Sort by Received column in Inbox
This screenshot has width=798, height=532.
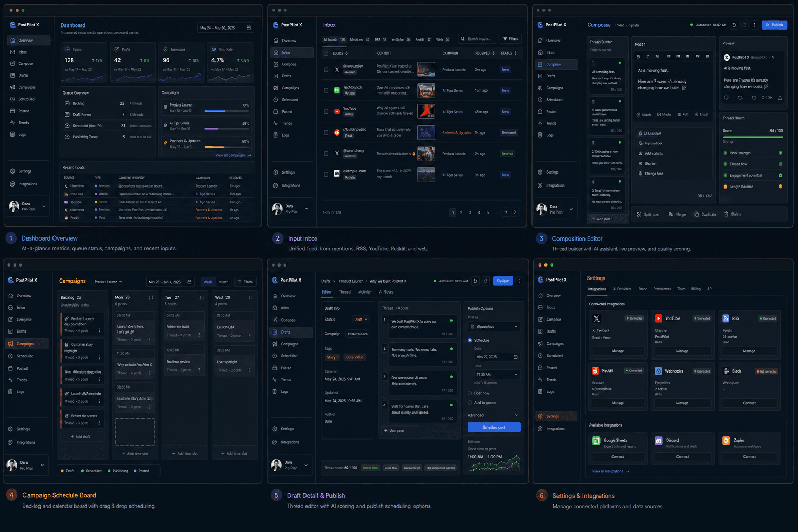[x=484, y=53]
